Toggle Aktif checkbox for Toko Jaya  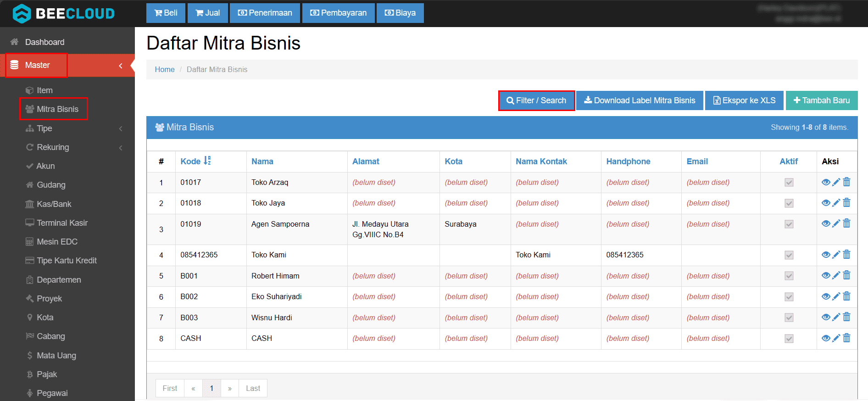[x=789, y=203]
